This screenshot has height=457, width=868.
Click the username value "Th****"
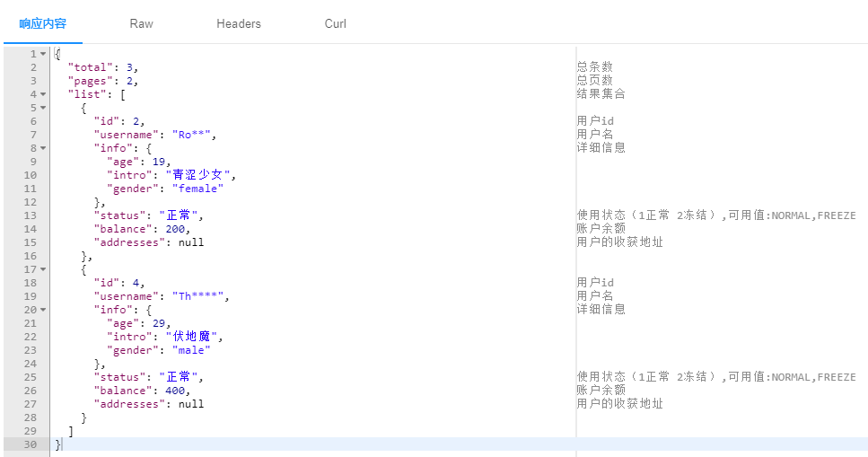[197, 296]
